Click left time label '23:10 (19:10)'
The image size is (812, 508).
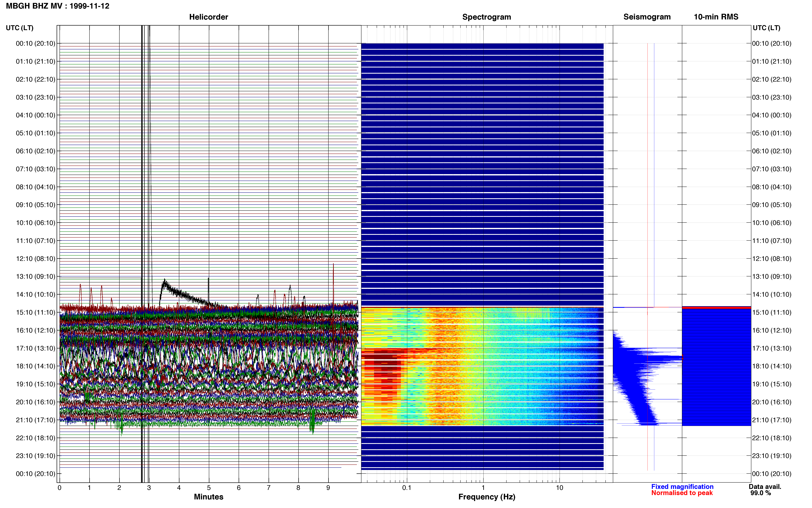tap(36, 456)
